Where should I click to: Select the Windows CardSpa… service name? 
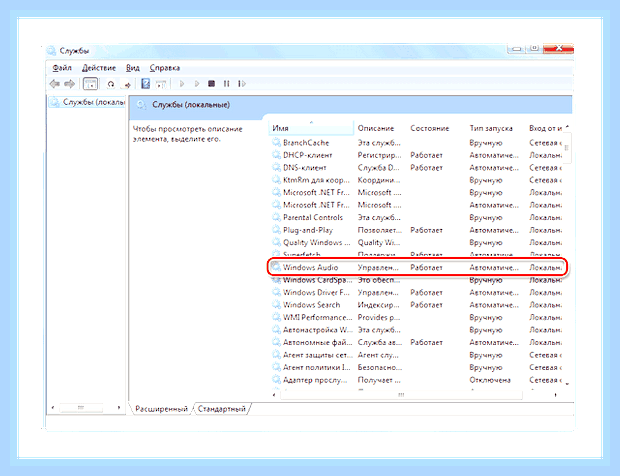[318, 280]
